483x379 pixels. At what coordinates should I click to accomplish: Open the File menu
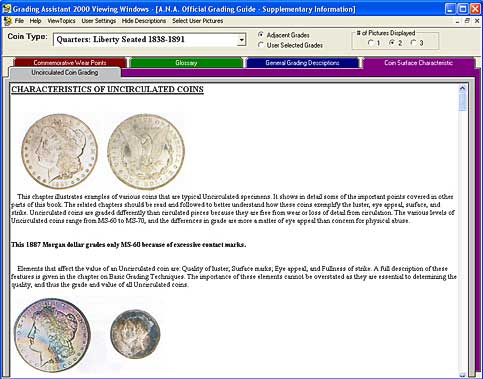coord(19,21)
